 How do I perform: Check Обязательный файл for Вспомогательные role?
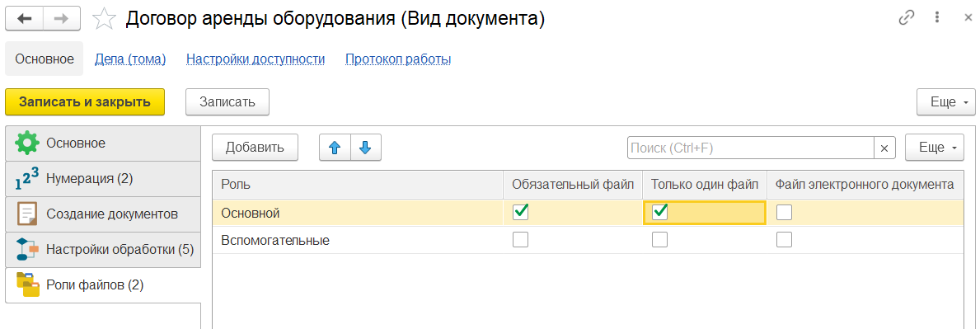(521, 240)
